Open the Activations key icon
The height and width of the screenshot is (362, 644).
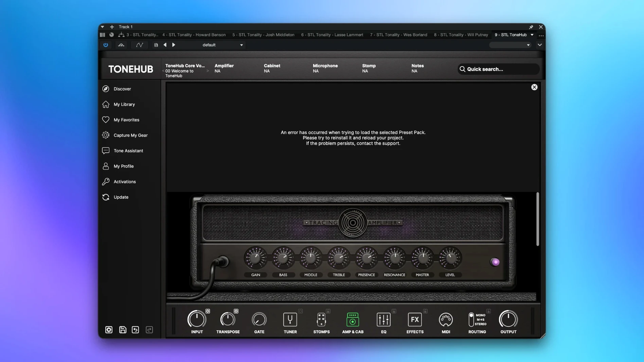coord(106,182)
